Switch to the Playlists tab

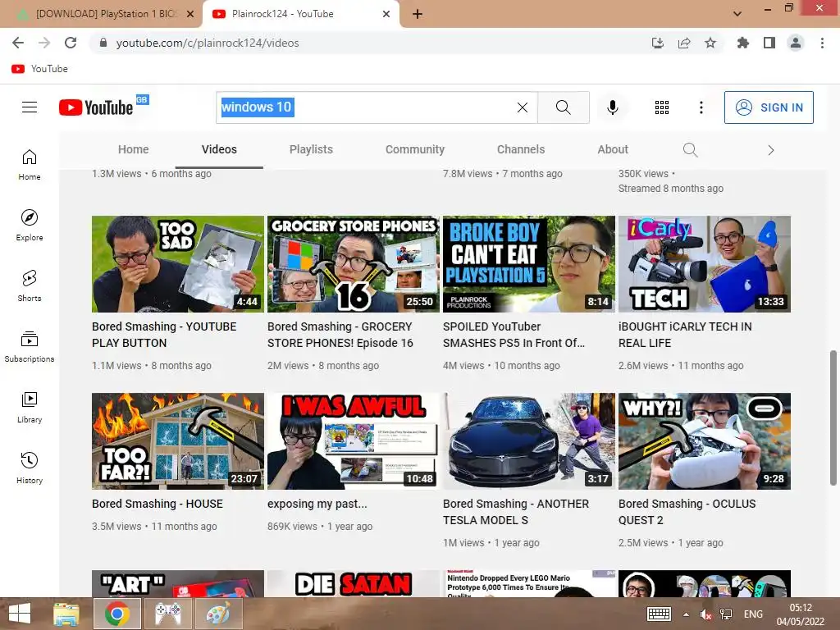point(311,149)
